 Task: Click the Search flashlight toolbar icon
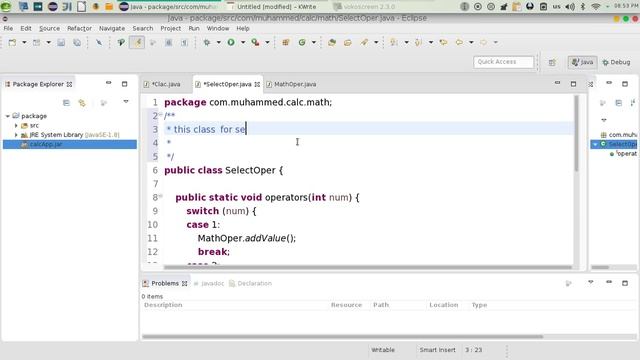pyautogui.click(x=364, y=42)
